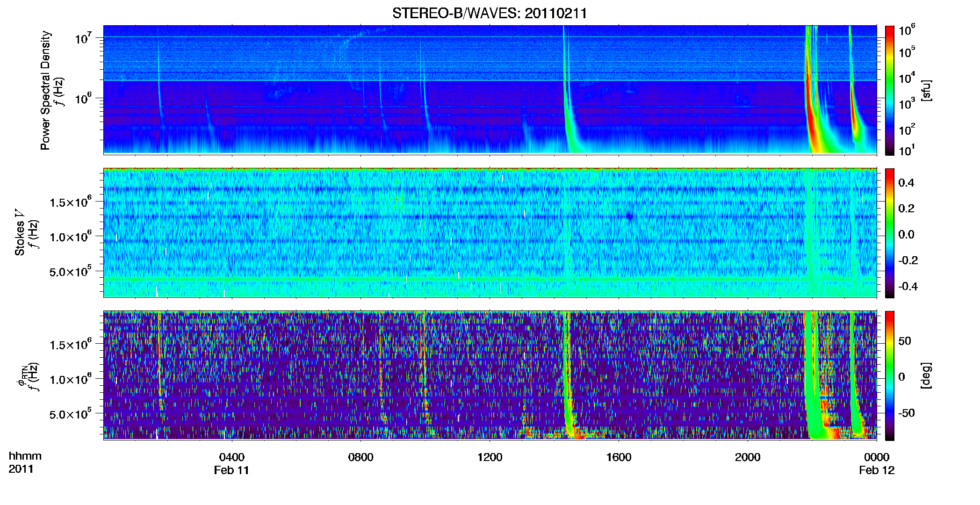
Task: Click the -0.2 value on Stokes color scale
Action: pos(908,260)
